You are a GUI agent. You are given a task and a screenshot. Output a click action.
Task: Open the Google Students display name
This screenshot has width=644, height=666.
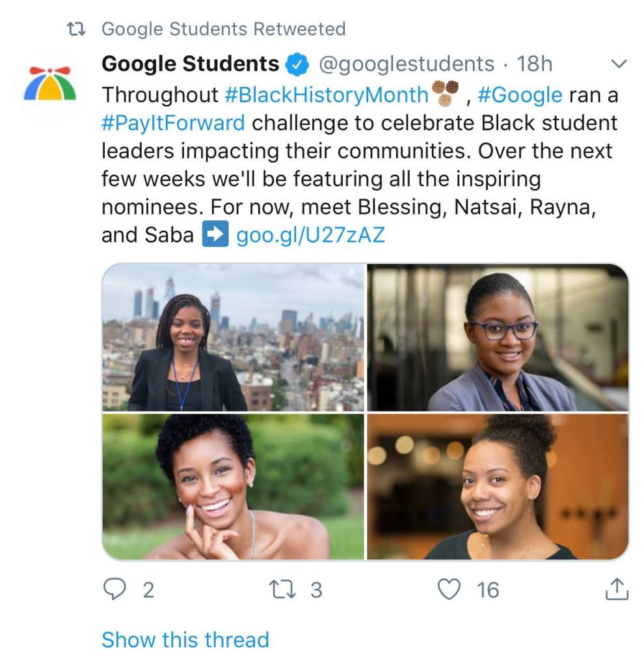click(x=191, y=64)
